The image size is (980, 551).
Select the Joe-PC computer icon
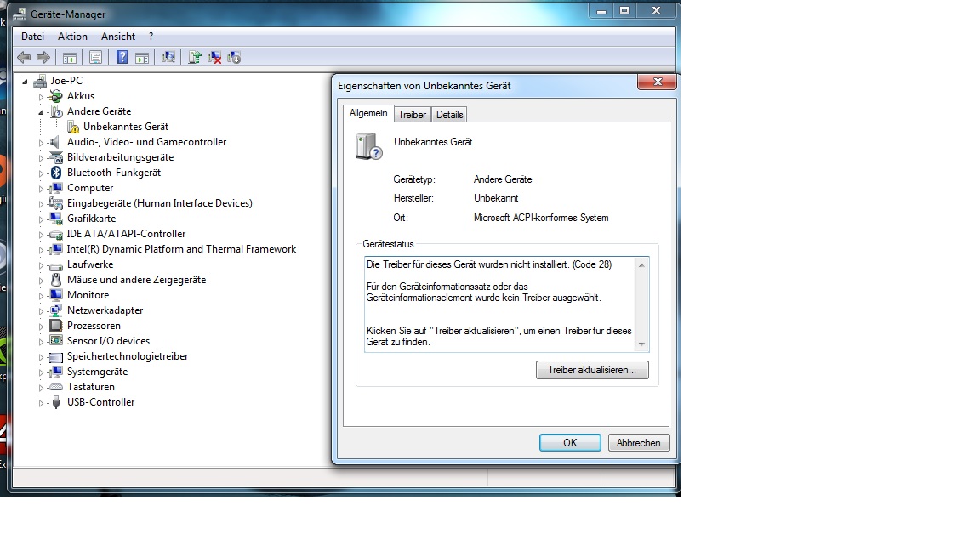click(x=40, y=81)
